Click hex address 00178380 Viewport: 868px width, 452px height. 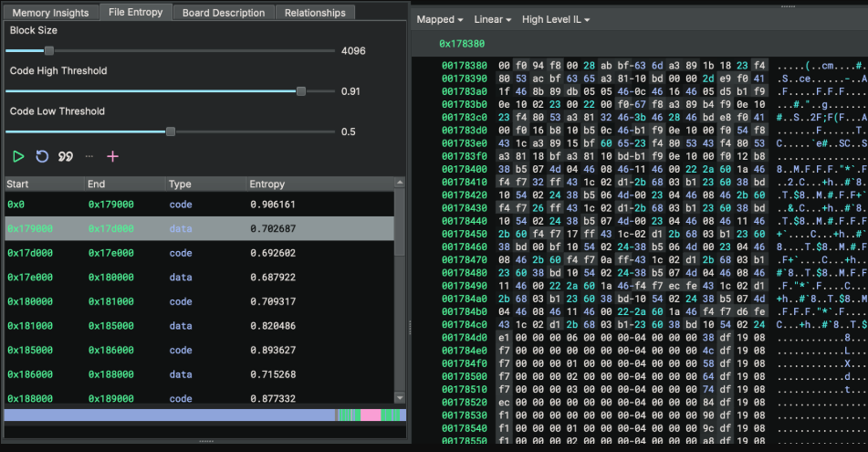coord(465,66)
